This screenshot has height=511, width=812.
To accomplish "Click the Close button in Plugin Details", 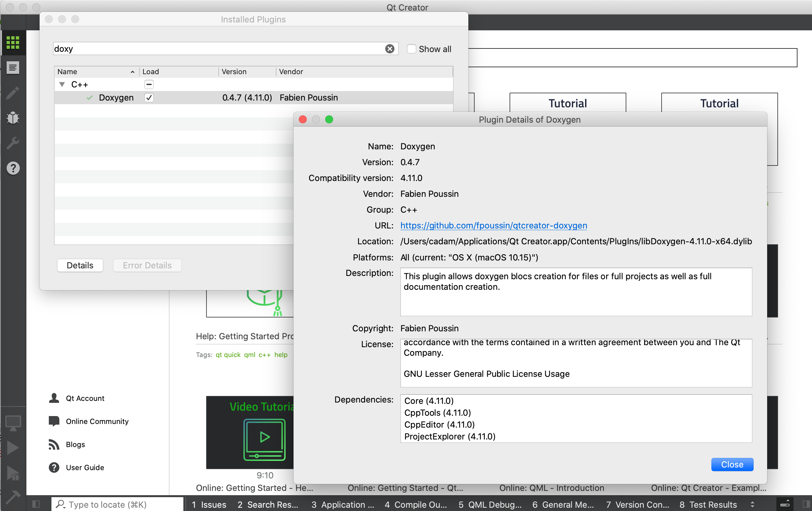I will coord(732,465).
